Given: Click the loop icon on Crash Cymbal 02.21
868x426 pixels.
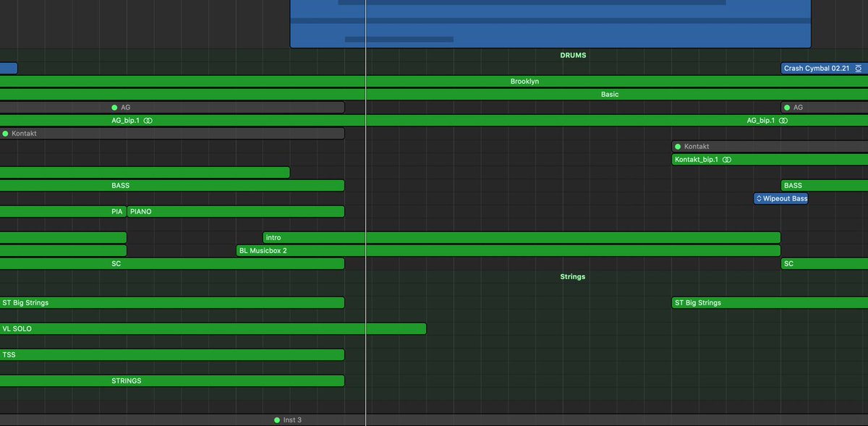Looking at the screenshot, I should click(858, 69).
